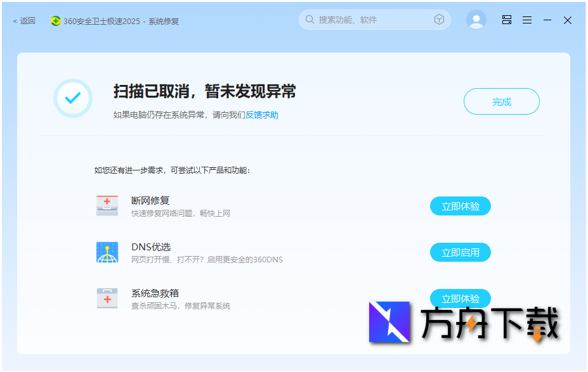The height and width of the screenshot is (372, 588).
Task: Open the 系统急救箱 first-aid kit icon
Action: coord(107,298)
